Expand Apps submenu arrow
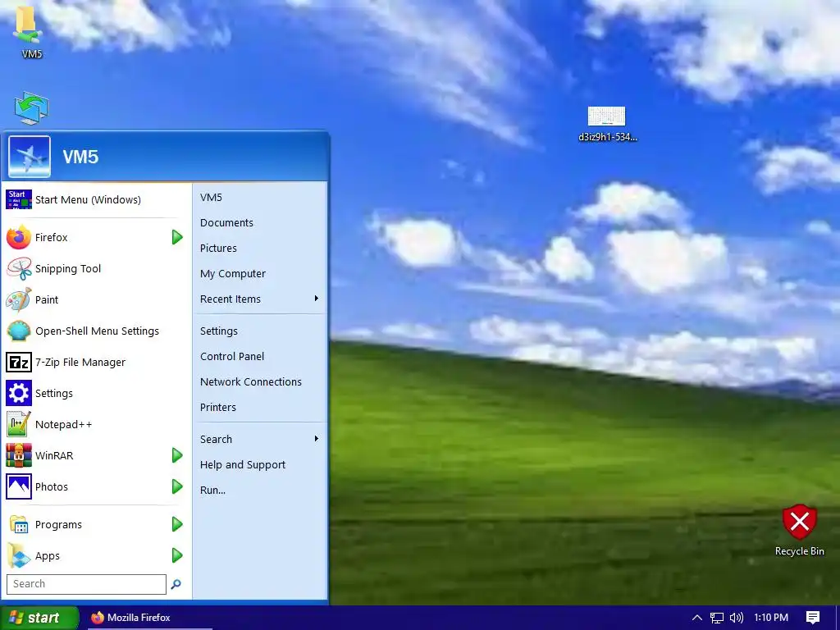The width and height of the screenshot is (840, 630). point(177,555)
